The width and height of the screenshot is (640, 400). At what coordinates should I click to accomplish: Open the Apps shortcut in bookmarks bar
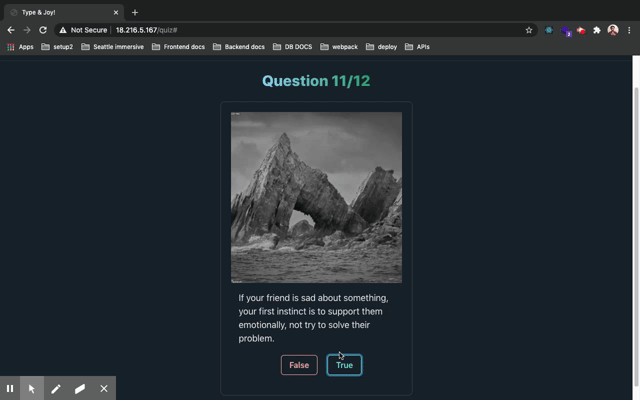pos(20,47)
